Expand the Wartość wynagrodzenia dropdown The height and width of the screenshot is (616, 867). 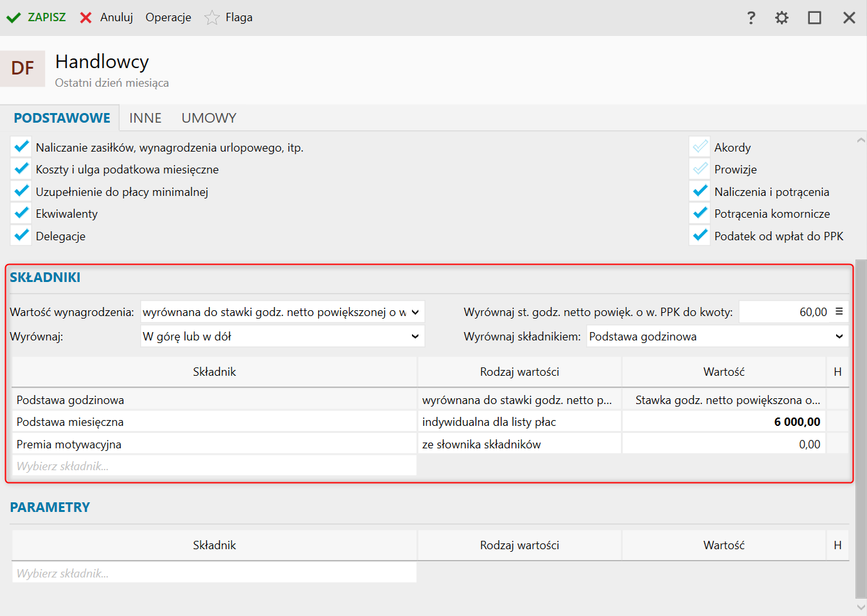(415, 312)
